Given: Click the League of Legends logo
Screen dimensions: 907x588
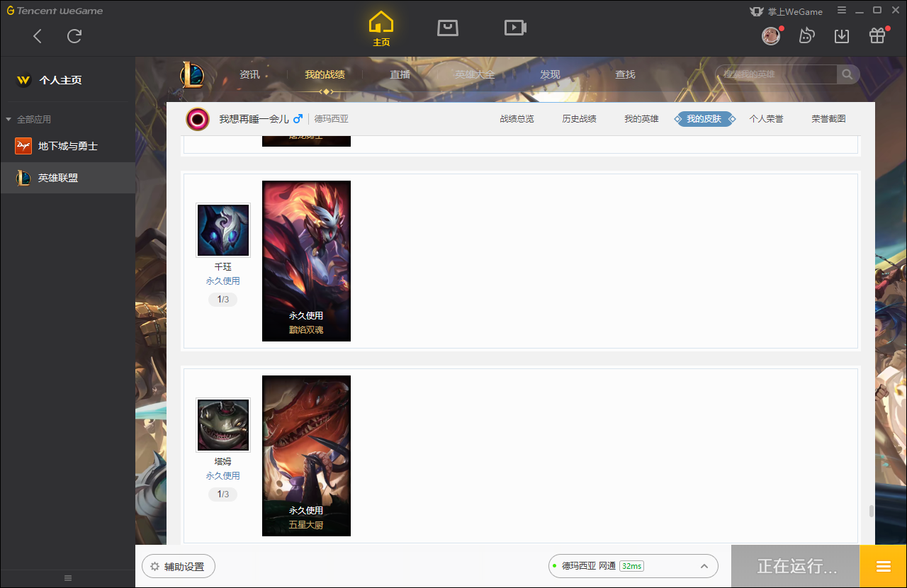Looking at the screenshot, I should (x=191, y=74).
